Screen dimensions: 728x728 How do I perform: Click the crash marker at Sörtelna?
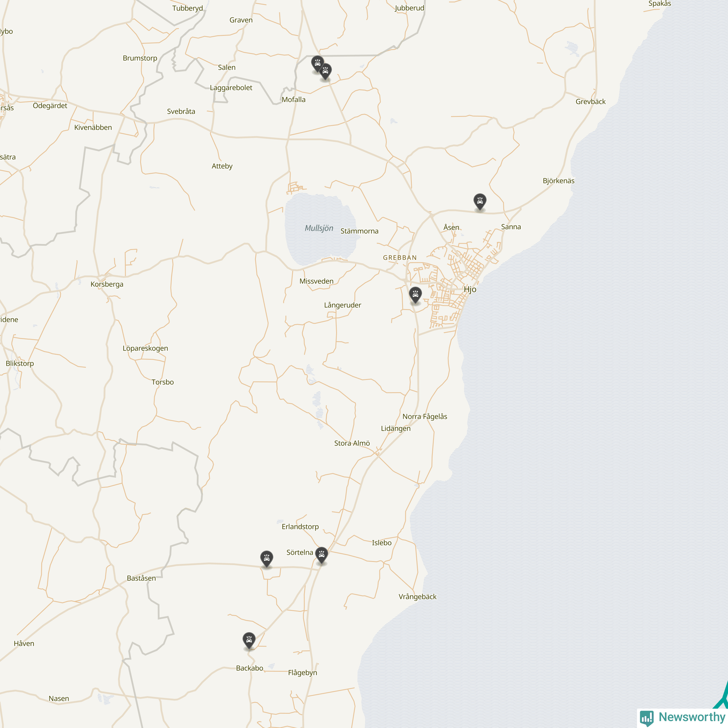pos(321,554)
